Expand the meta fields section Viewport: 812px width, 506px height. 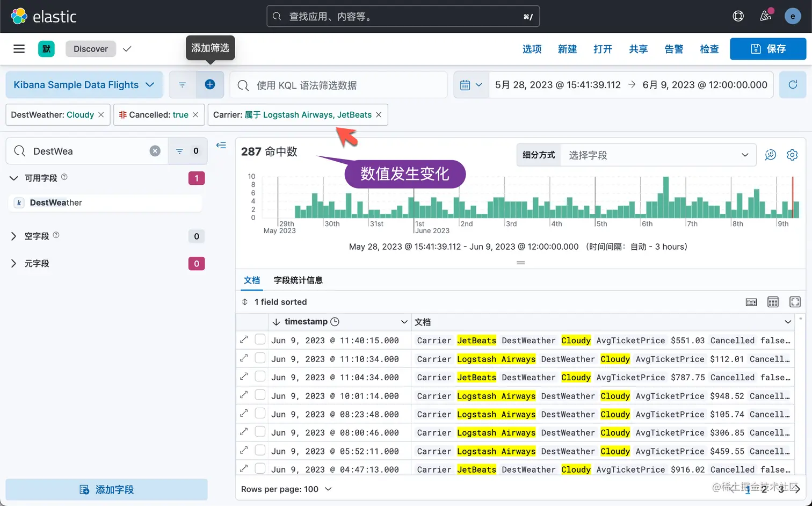14,264
